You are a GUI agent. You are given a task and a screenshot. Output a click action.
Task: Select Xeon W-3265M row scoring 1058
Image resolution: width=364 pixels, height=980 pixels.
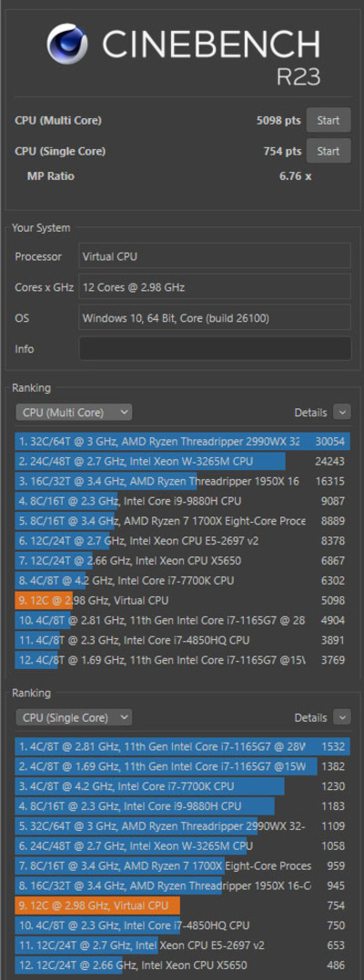point(182,845)
